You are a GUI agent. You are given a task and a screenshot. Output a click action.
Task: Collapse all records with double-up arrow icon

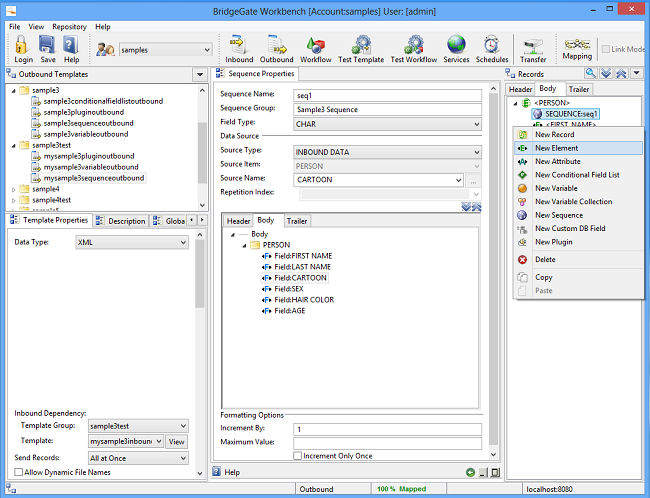point(621,74)
